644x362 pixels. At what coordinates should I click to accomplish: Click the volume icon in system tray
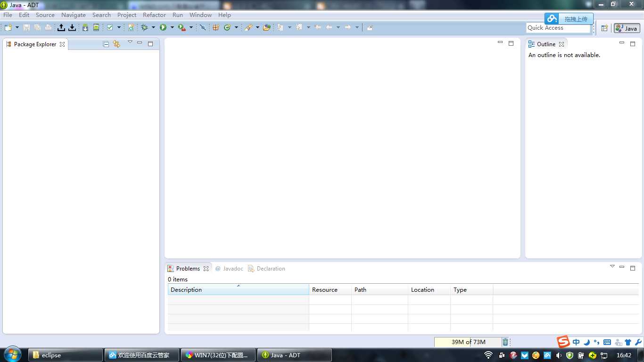tap(559, 355)
